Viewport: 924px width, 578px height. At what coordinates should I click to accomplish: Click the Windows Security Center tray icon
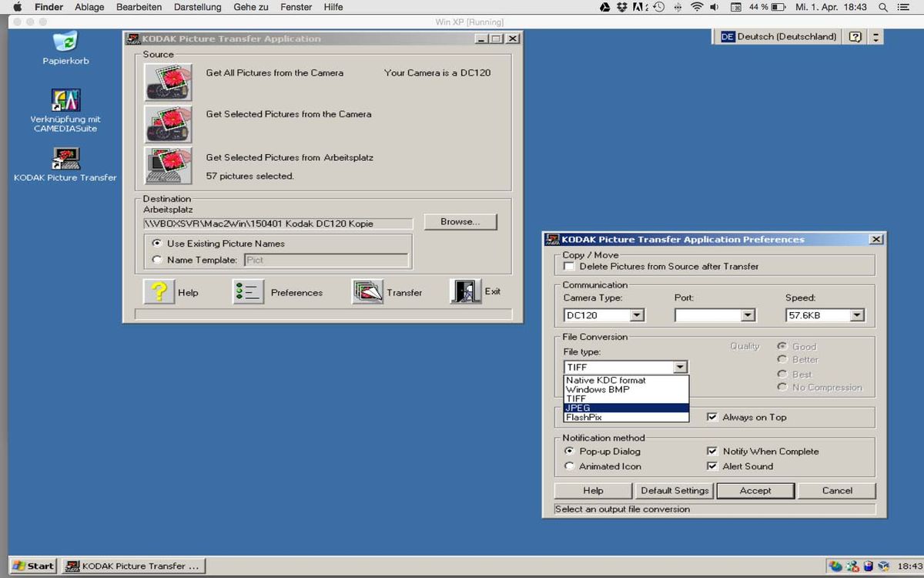click(x=835, y=566)
